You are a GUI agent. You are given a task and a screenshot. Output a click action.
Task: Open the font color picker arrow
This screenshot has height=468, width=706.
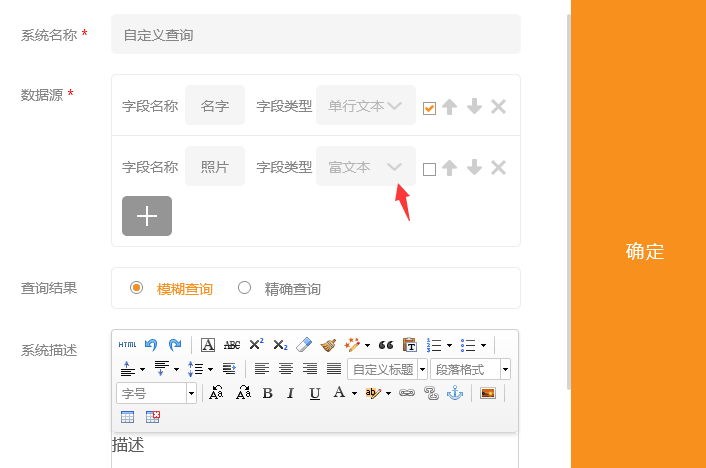pos(354,394)
